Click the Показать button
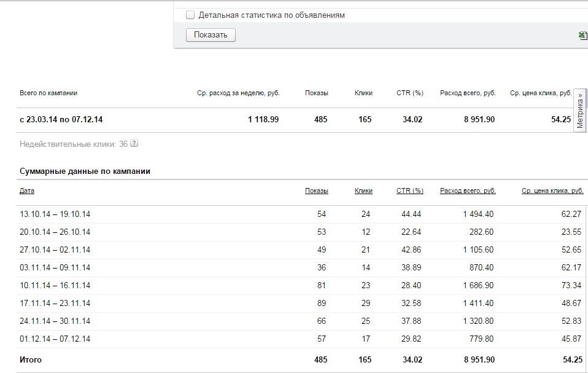This screenshot has width=588, height=373. click(x=211, y=35)
